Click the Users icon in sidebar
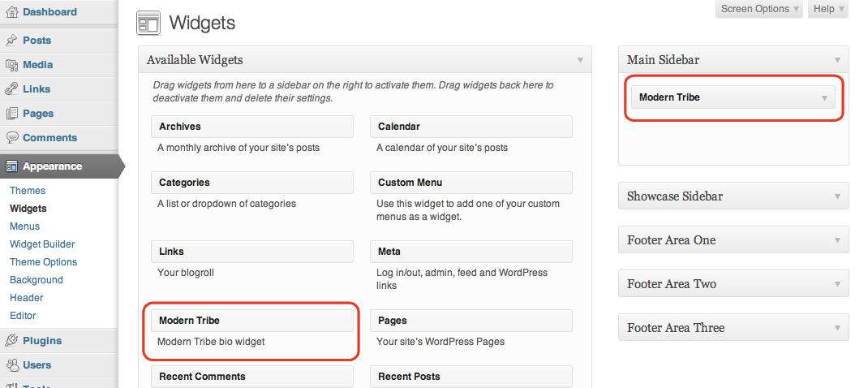 click(11, 365)
